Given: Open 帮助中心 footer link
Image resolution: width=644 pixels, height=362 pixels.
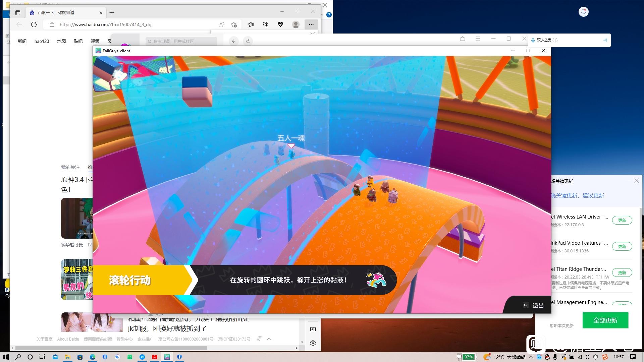Looking at the screenshot, I should 125,339.
